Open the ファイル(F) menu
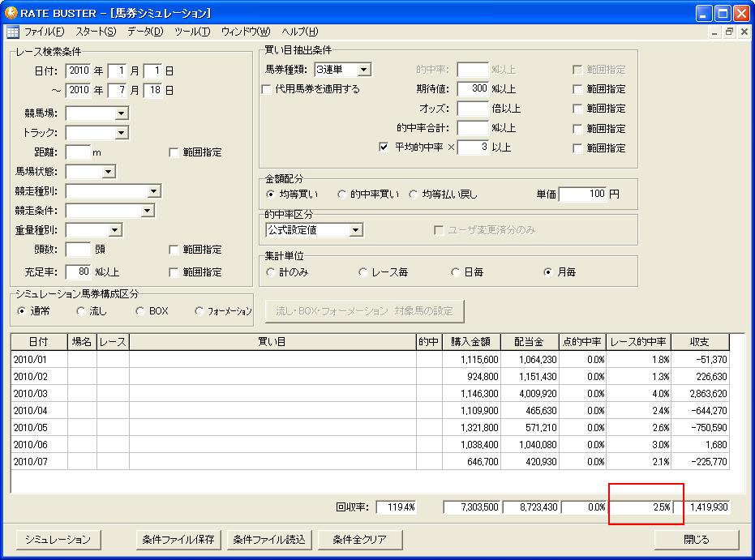755x560 pixels. coord(44,32)
